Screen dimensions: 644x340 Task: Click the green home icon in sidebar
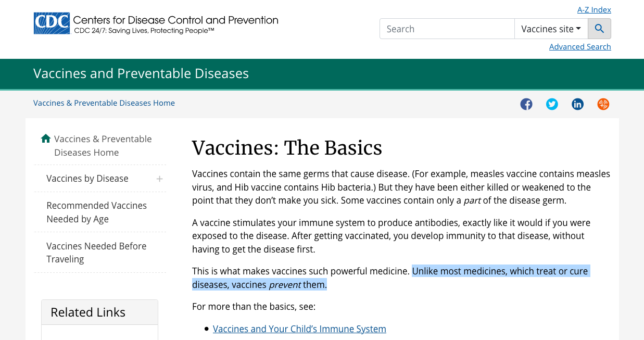click(x=46, y=138)
